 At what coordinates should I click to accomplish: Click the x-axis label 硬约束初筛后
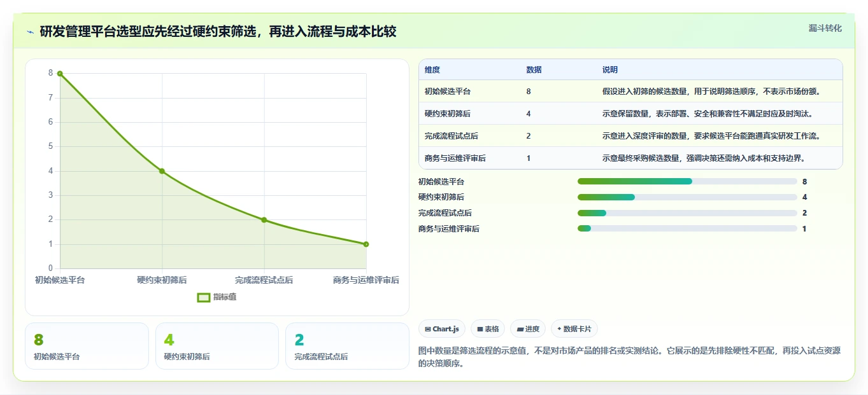tap(162, 280)
